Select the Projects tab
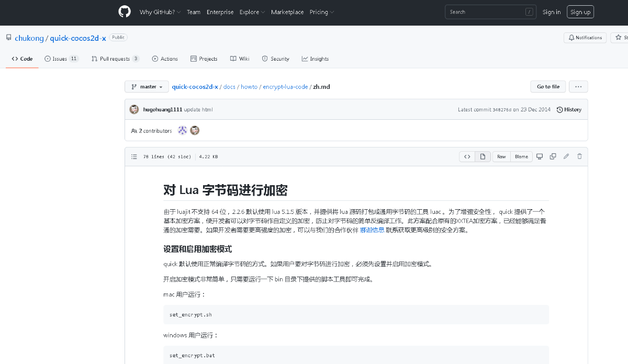Viewport: 628px width, 364px height. point(204,59)
